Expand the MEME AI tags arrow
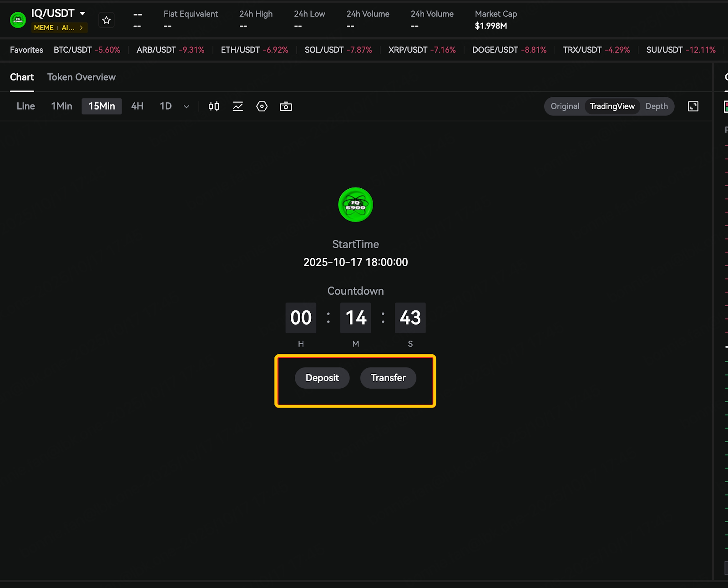The image size is (728, 588). coord(81,28)
